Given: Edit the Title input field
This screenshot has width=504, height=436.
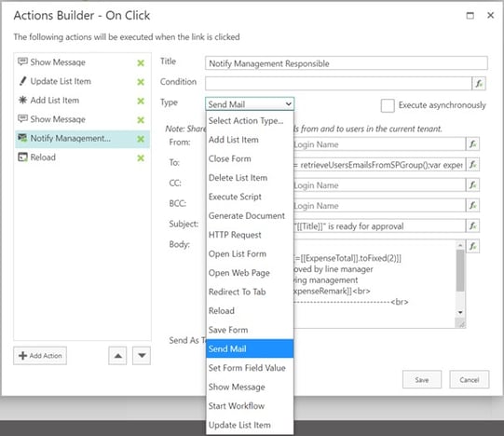Looking at the screenshot, I should (347, 63).
